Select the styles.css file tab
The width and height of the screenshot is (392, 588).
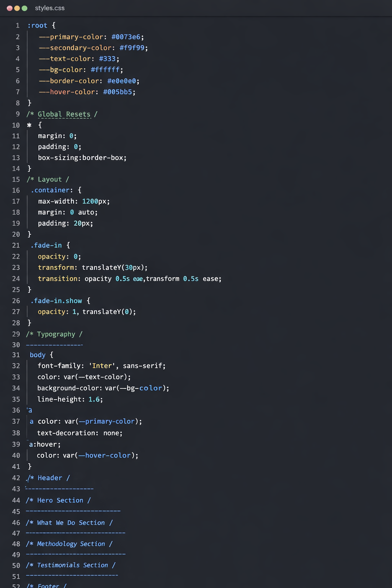[x=50, y=8]
